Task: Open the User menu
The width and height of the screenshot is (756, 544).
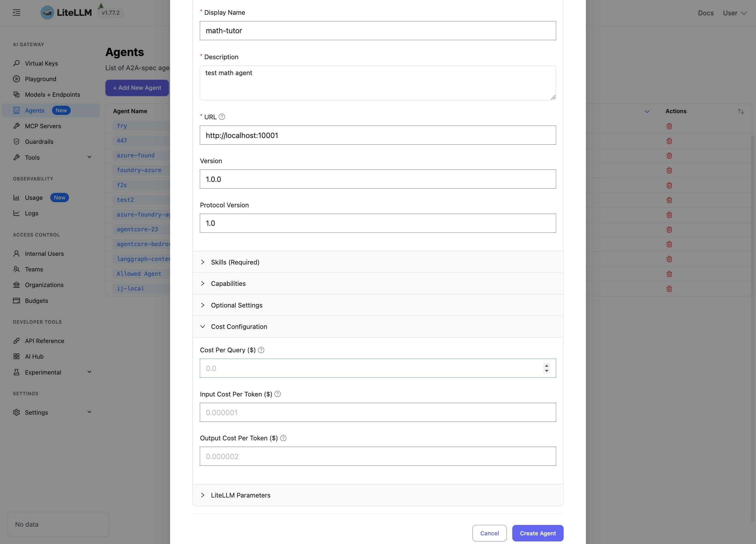Action: [x=734, y=13]
